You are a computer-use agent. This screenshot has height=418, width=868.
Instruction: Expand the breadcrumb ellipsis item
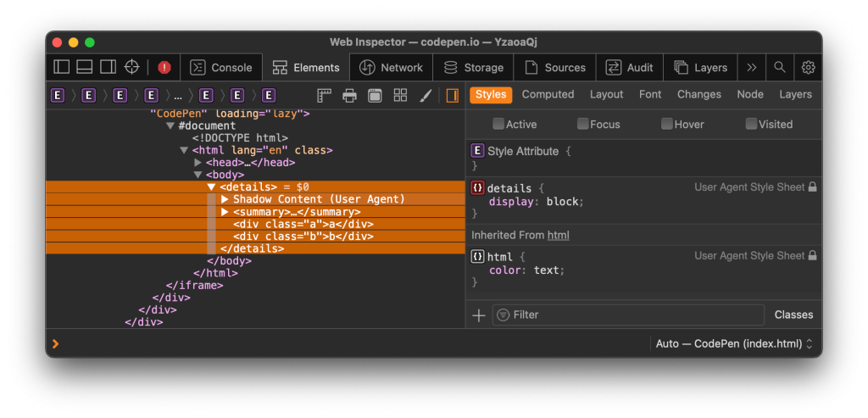(178, 95)
